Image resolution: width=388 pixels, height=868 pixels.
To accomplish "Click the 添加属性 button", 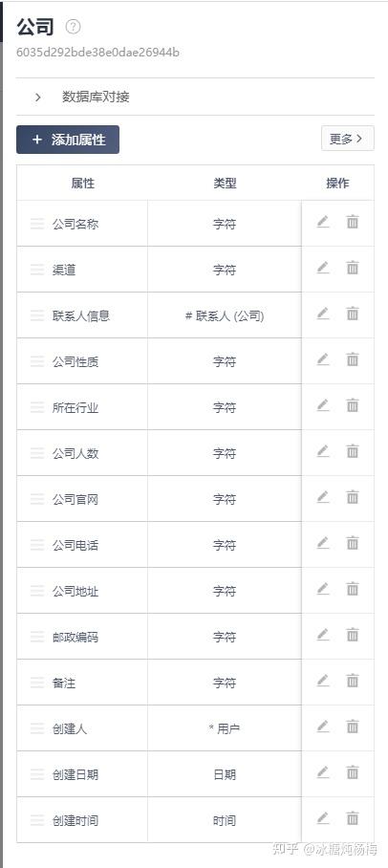I will tap(68, 140).
